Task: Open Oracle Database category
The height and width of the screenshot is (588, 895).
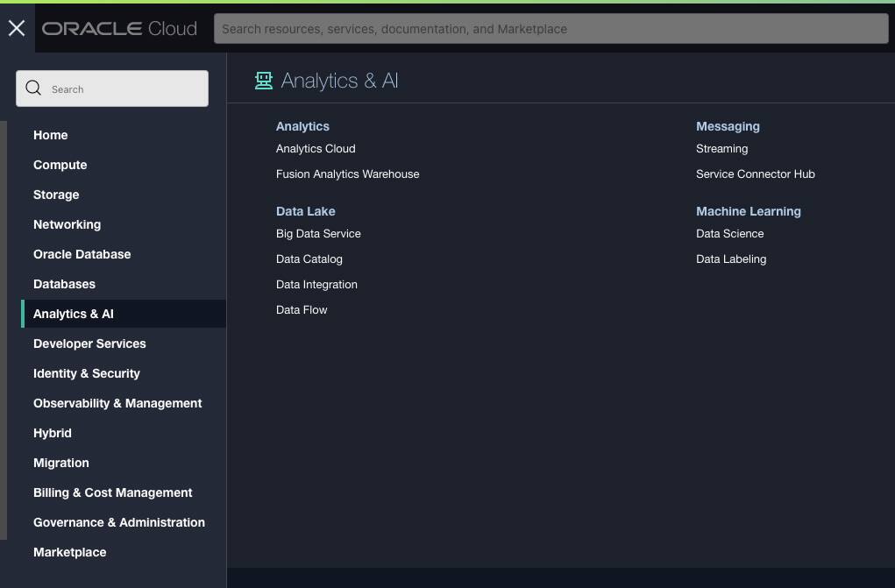Action: click(x=82, y=254)
